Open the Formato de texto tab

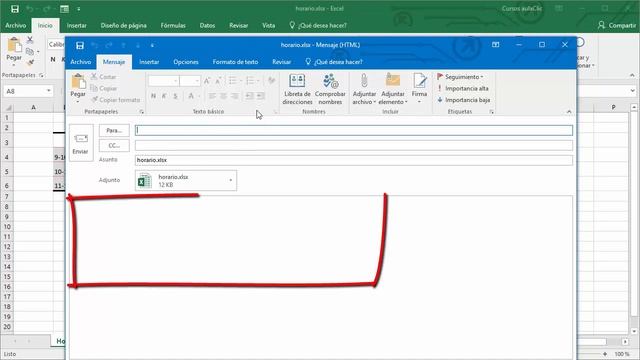(x=235, y=62)
